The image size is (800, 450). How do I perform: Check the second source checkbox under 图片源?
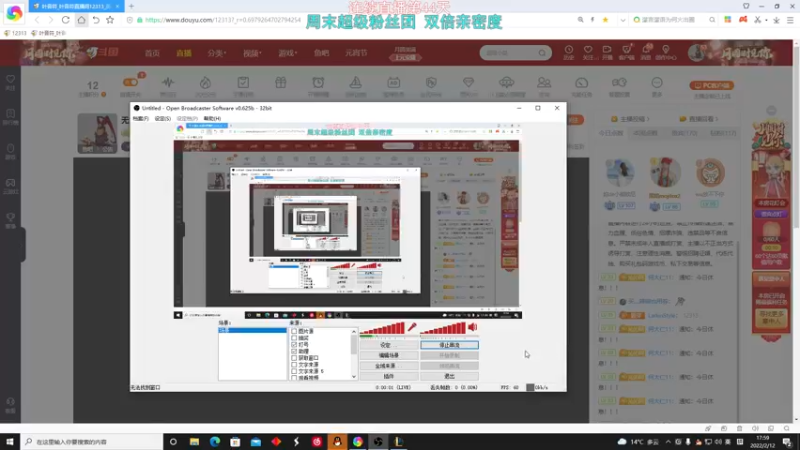pyautogui.click(x=294, y=338)
